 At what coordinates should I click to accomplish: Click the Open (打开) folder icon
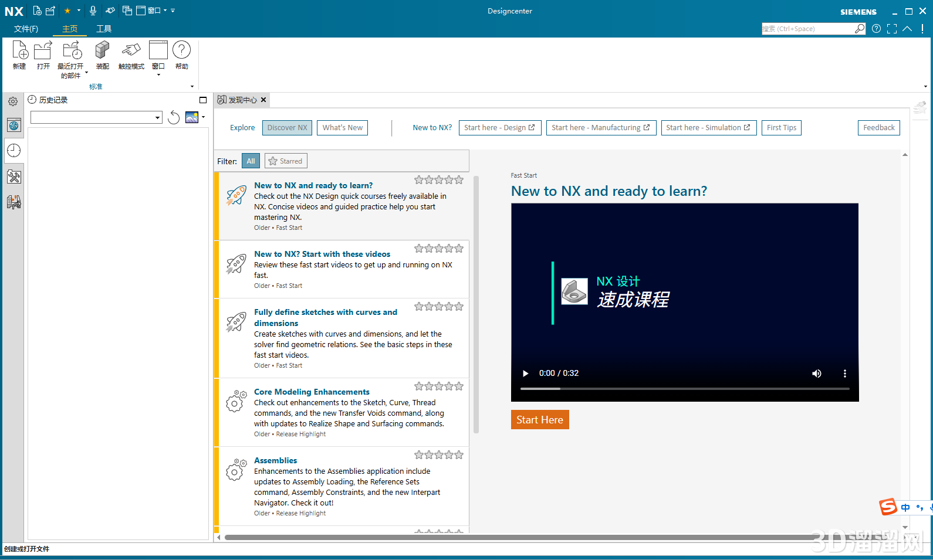43,51
